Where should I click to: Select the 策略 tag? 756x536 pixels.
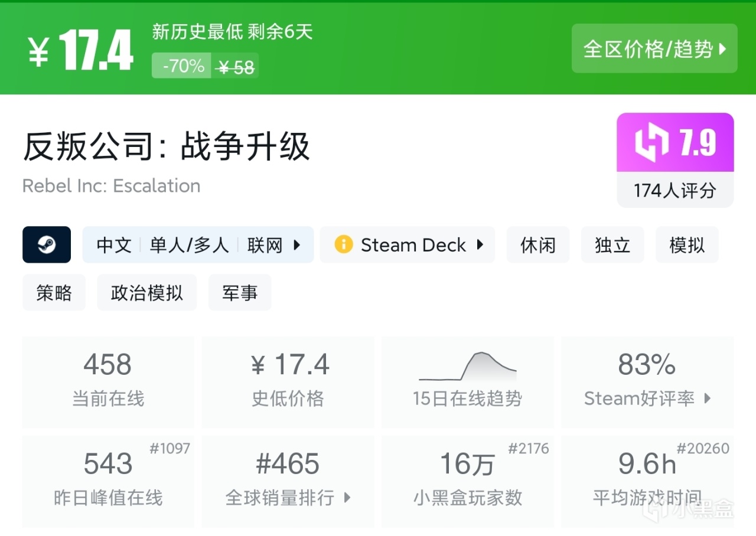[x=54, y=292]
